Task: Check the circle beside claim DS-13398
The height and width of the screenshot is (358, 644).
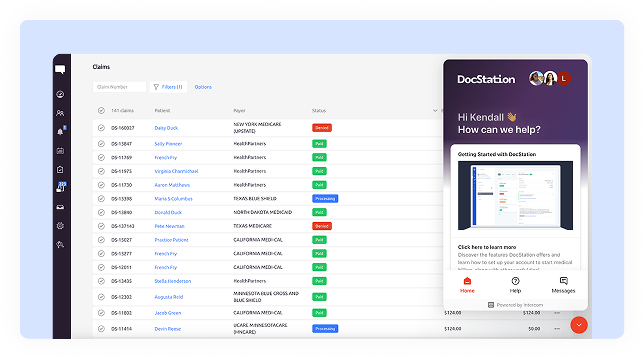Action: (x=101, y=198)
